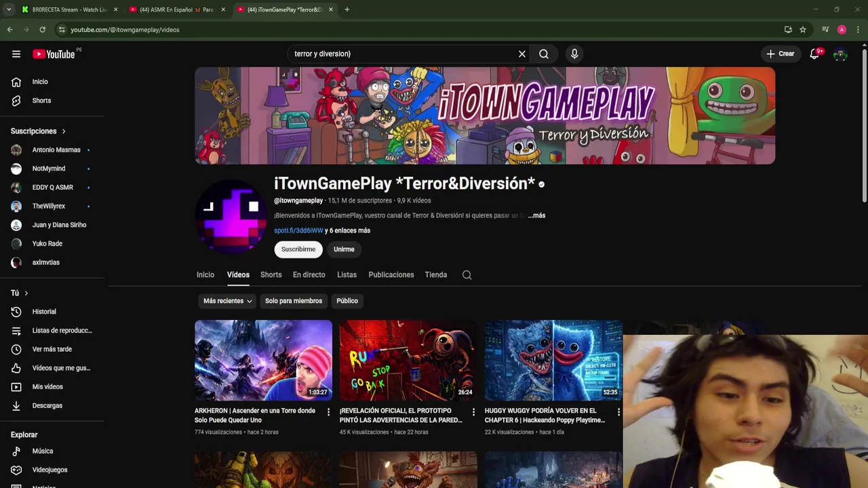
Task: Open a new browser tab
Action: pos(347,9)
